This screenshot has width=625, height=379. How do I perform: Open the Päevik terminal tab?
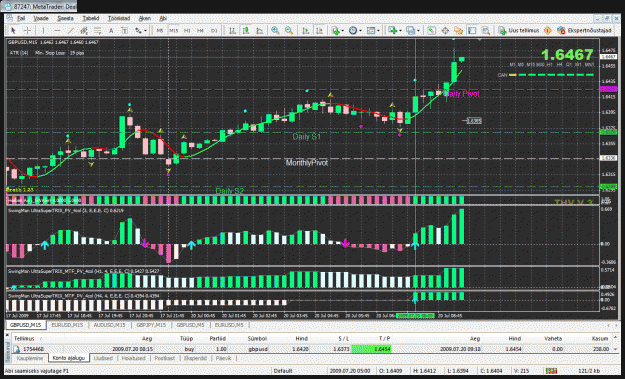click(223, 358)
